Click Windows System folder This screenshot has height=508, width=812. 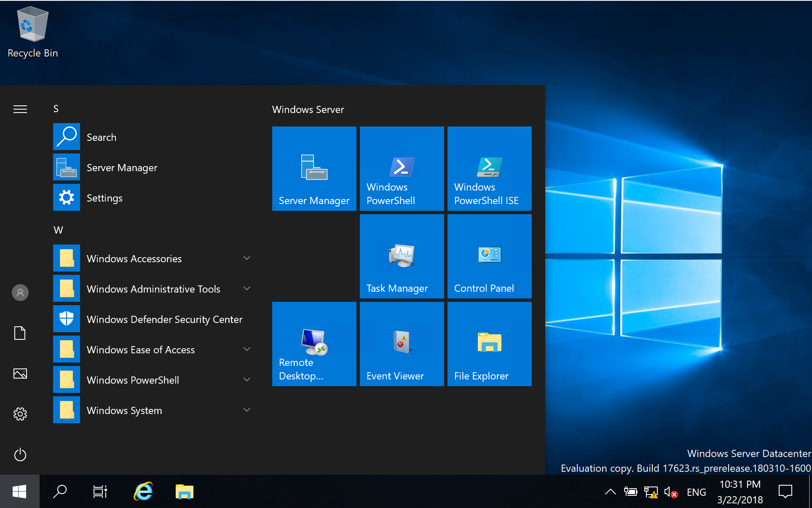(125, 410)
